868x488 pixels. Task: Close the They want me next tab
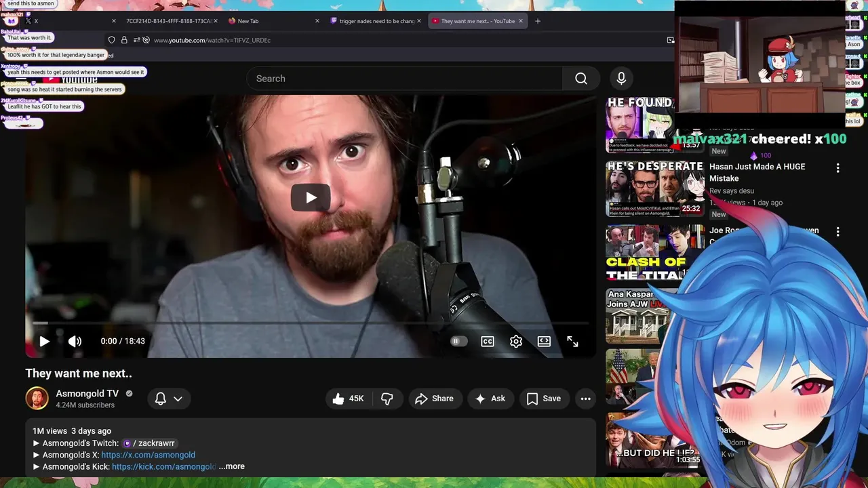click(521, 21)
